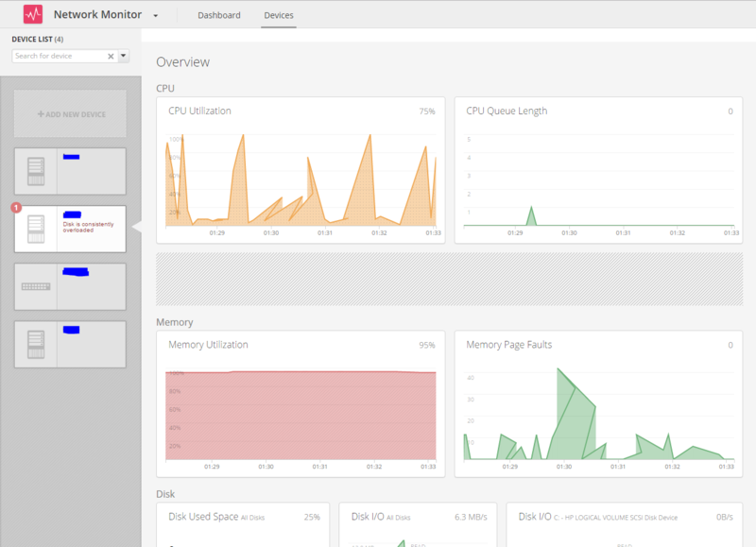Select the overloaded device's server icon

36,230
